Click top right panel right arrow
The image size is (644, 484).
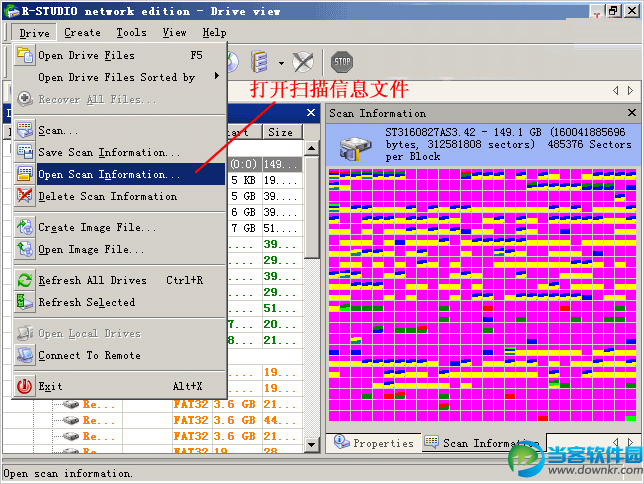(630, 90)
